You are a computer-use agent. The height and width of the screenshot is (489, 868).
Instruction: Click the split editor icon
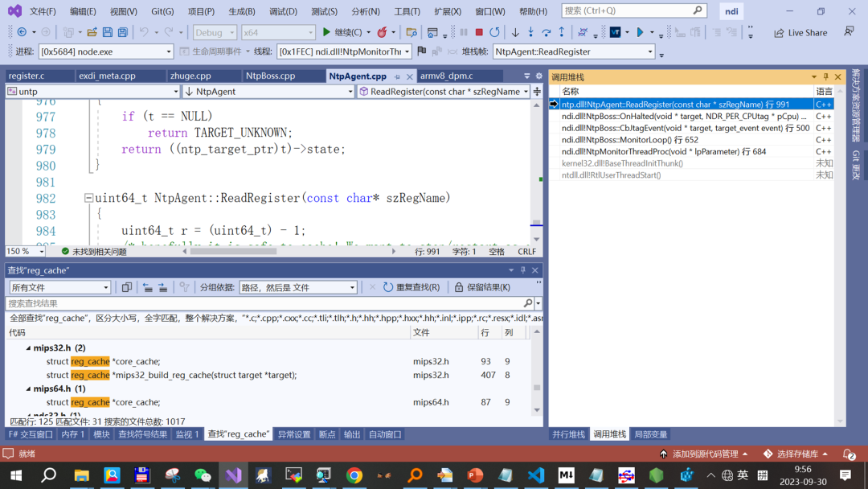point(537,92)
